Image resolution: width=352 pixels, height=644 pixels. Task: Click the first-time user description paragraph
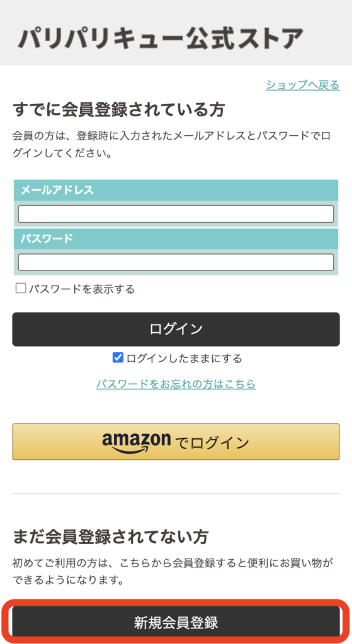tap(173, 572)
